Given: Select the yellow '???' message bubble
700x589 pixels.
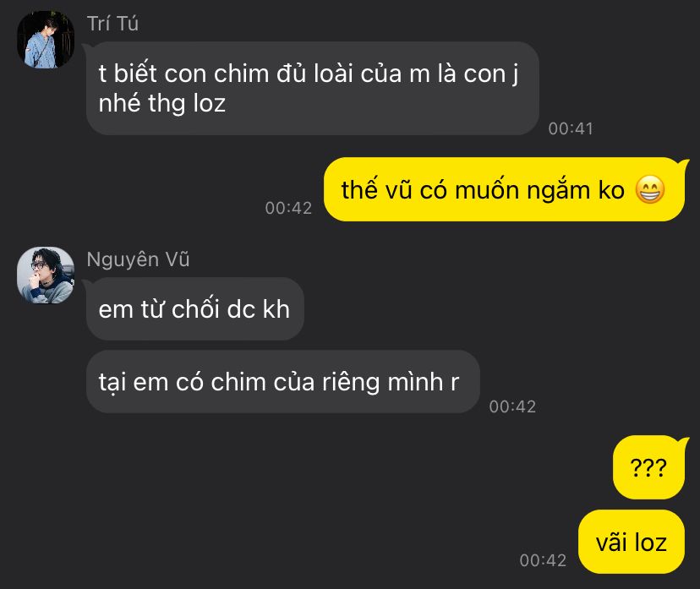Looking at the screenshot, I should 648,467.
